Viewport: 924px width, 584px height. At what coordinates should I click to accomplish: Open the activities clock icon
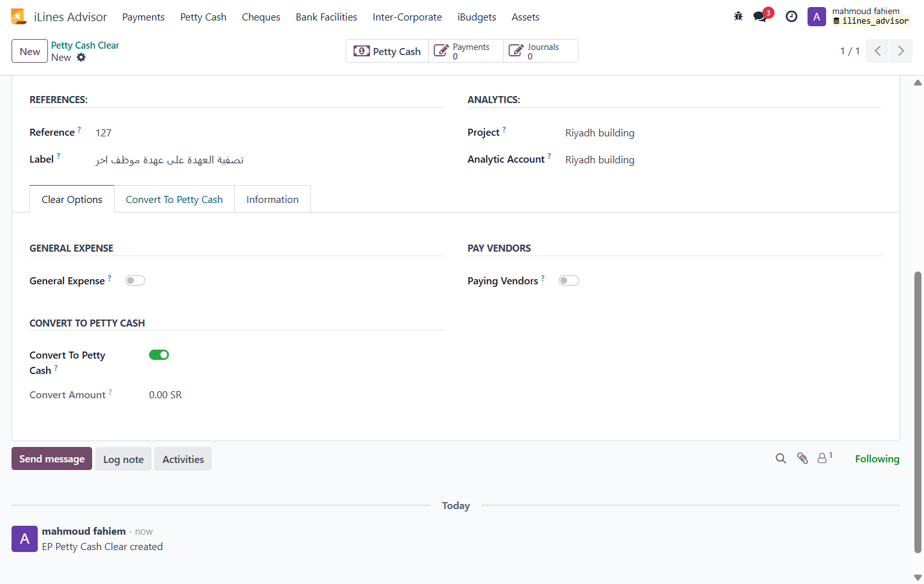coord(792,17)
